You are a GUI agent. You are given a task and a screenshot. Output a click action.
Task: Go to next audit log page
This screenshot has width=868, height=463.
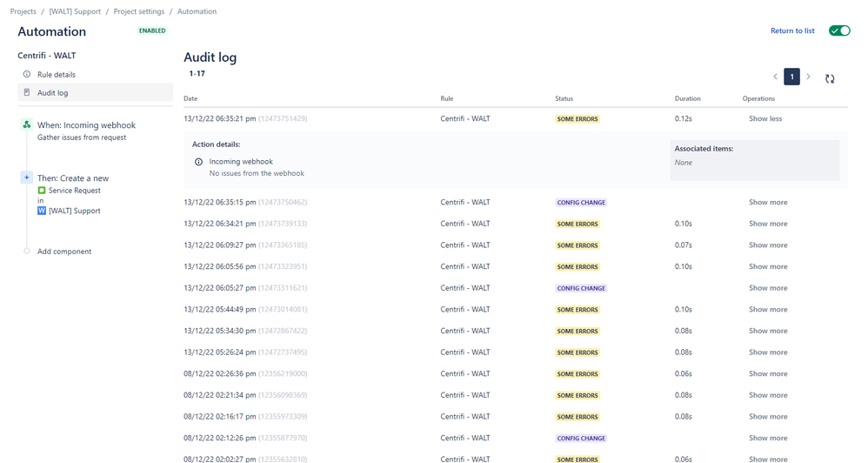[808, 77]
